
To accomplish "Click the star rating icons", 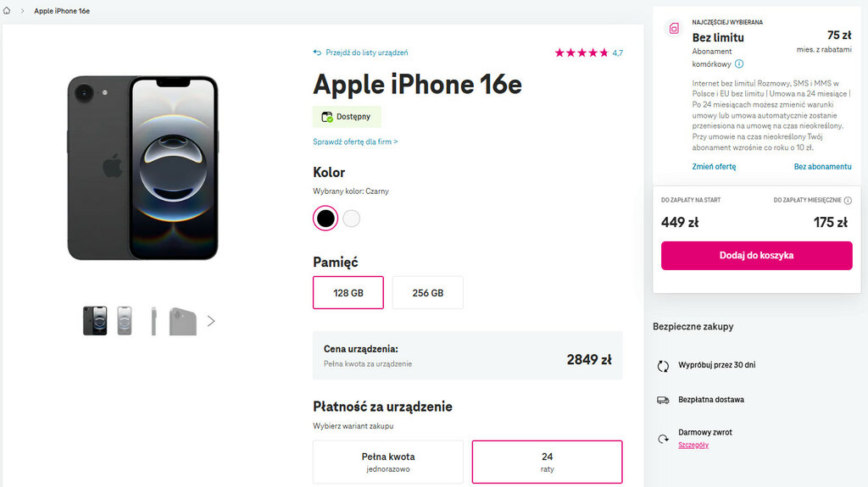I will point(581,53).
